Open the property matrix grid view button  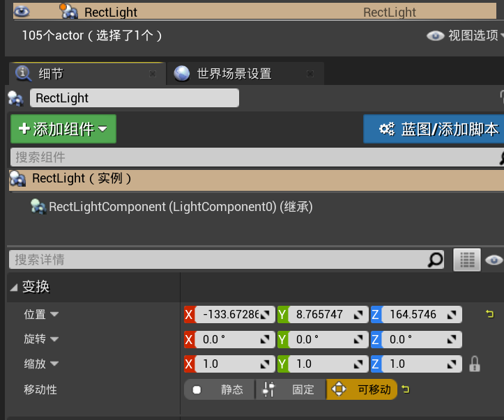click(x=467, y=260)
